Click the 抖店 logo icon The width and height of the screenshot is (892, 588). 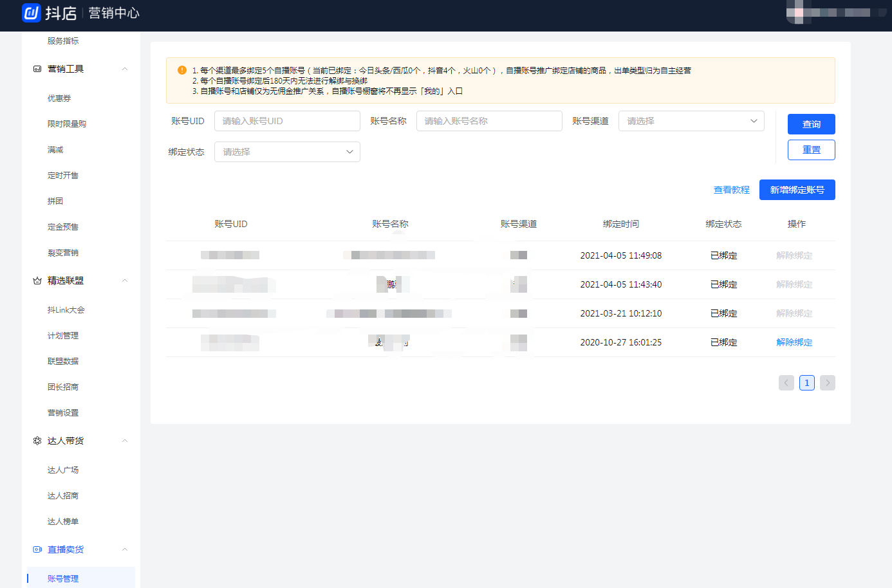coord(32,13)
